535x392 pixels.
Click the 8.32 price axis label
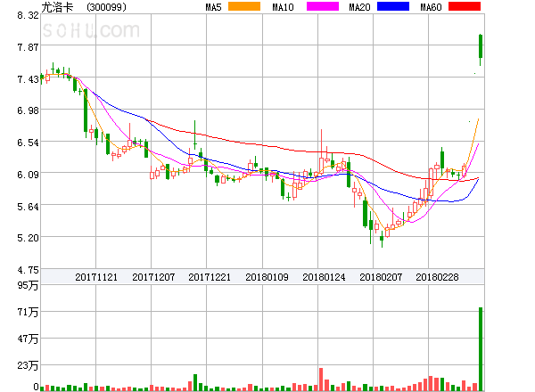coord(28,15)
